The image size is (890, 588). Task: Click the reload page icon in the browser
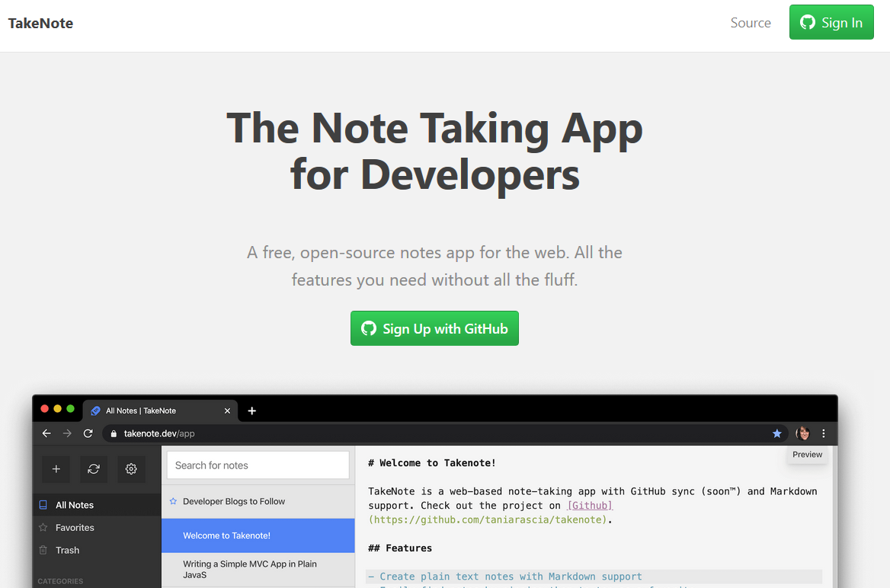click(x=88, y=433)
